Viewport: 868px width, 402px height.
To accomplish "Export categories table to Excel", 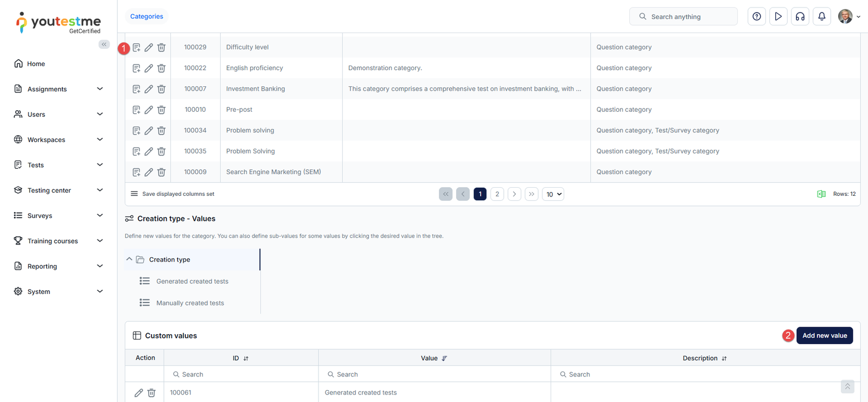I will [x=821, y=194].
